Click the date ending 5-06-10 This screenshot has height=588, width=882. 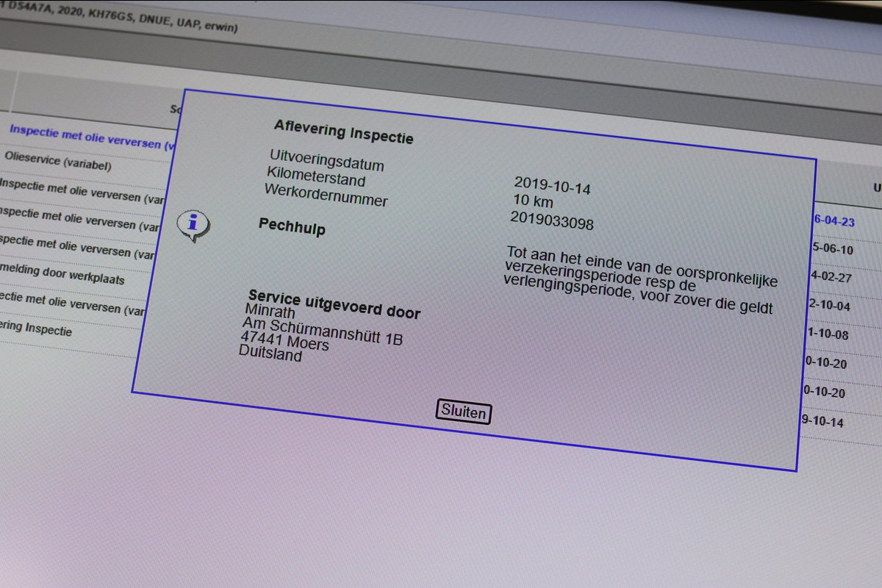point(832,250)
